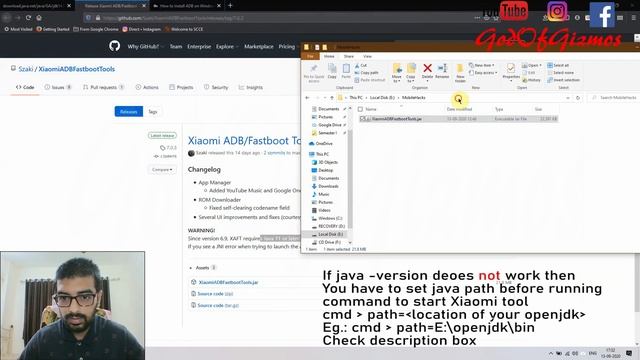Expand the Open dropdown in ribbon
The image size is (640, 360).
point(531,65)
